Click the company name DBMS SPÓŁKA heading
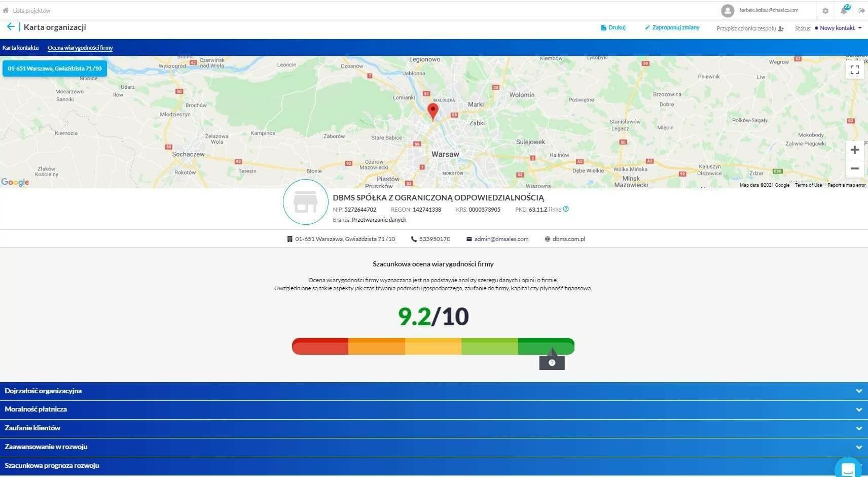This screenshot has height=477, width=868. [438, 198]
